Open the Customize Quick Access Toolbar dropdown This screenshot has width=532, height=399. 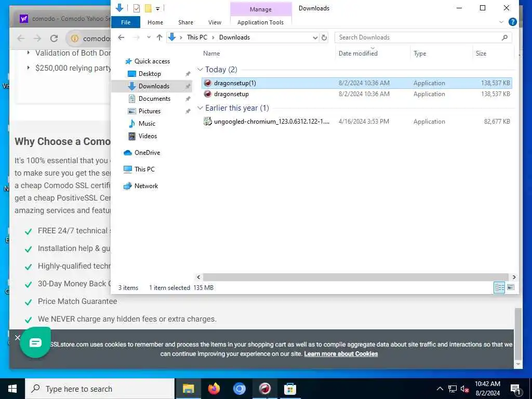click(158, 8)
